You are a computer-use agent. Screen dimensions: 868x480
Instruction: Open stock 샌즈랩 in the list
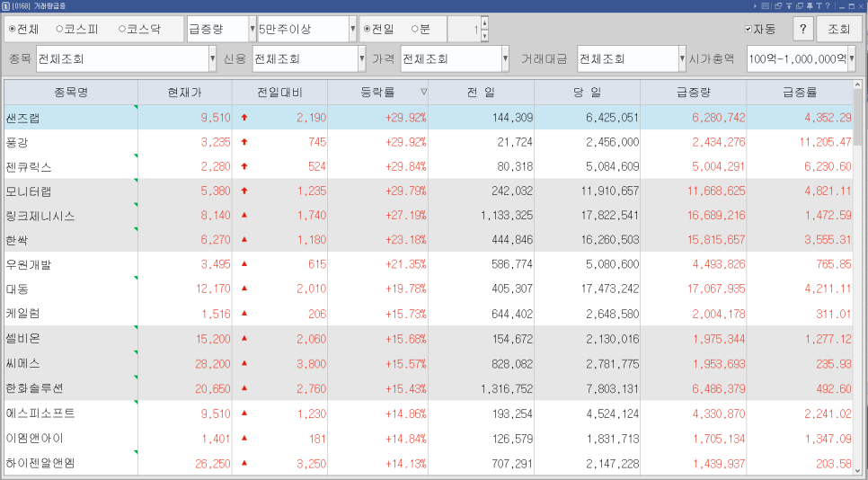point(22,118)
